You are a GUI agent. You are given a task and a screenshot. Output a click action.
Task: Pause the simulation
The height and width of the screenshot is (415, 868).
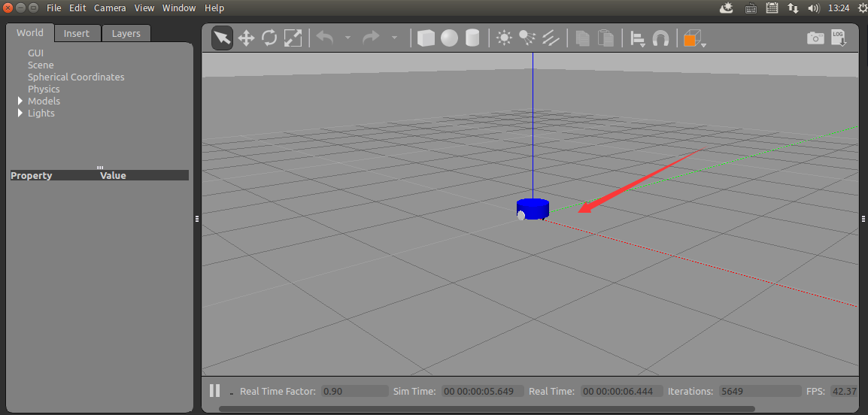pos(215,391)
